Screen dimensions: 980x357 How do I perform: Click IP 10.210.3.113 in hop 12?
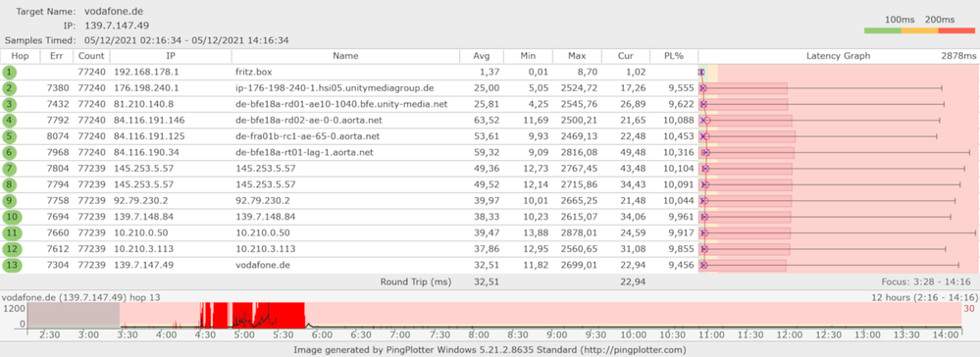coord(142,249)
